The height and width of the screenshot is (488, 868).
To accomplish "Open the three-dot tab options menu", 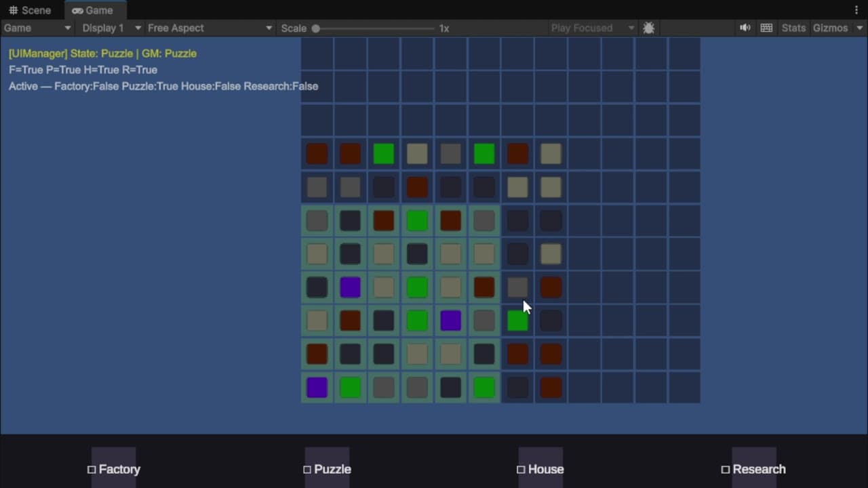I will point(856,10).
